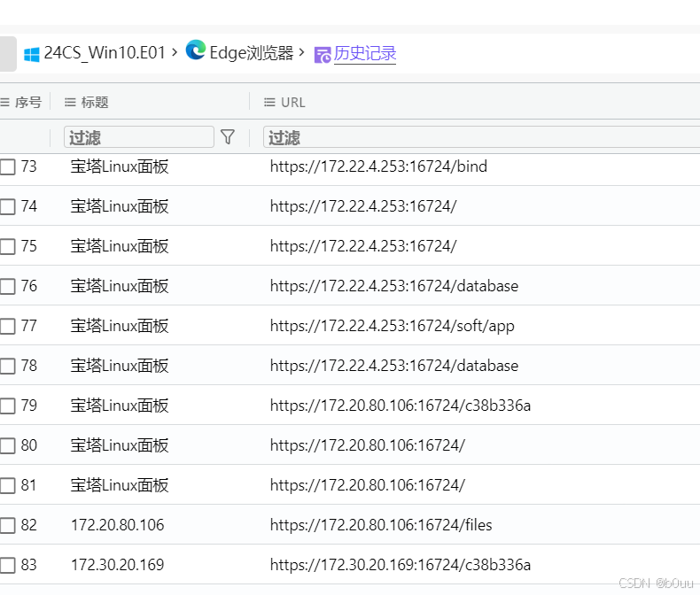Viewport: 700px width, 595px height.
Task: Check the box for row 83
Action: coord(8,565)
